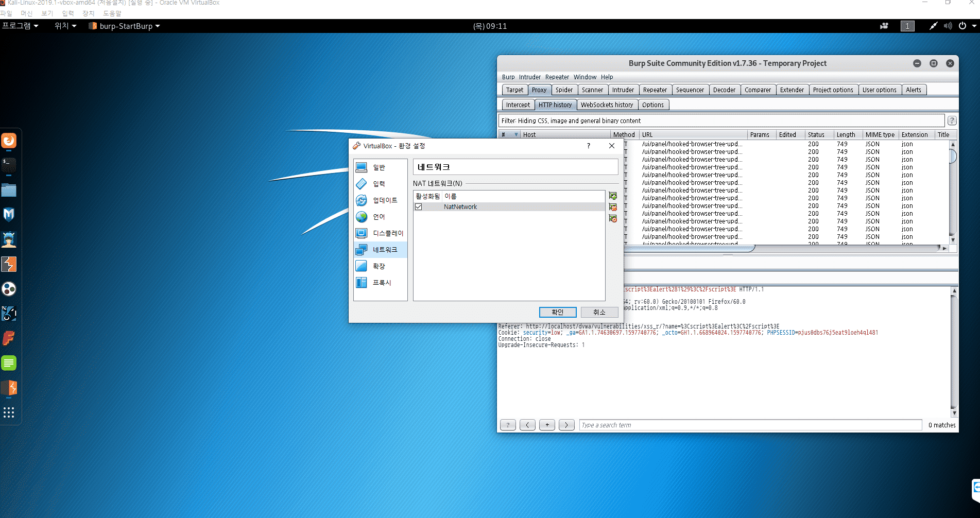Click the wired network connection icon
Screen dimensions: 980x518
pos(933,26)
